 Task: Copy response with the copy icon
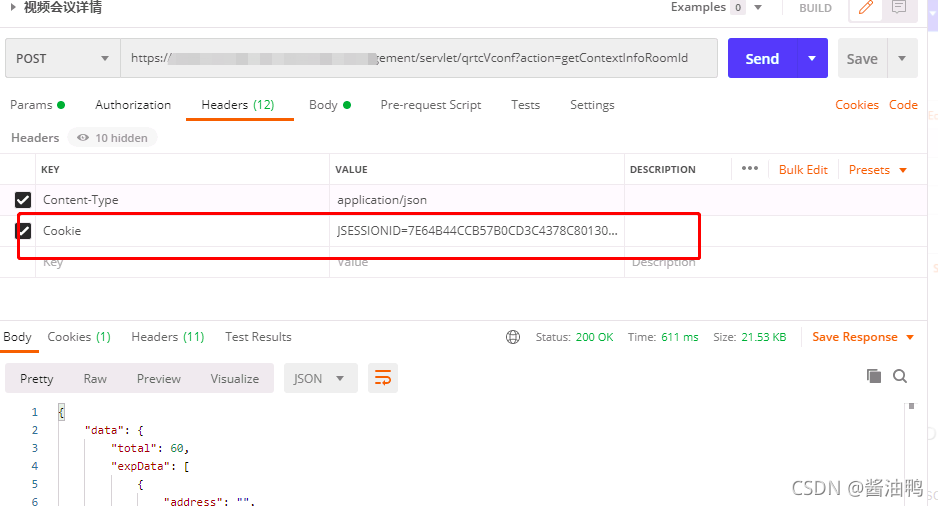tap(874, 376)
